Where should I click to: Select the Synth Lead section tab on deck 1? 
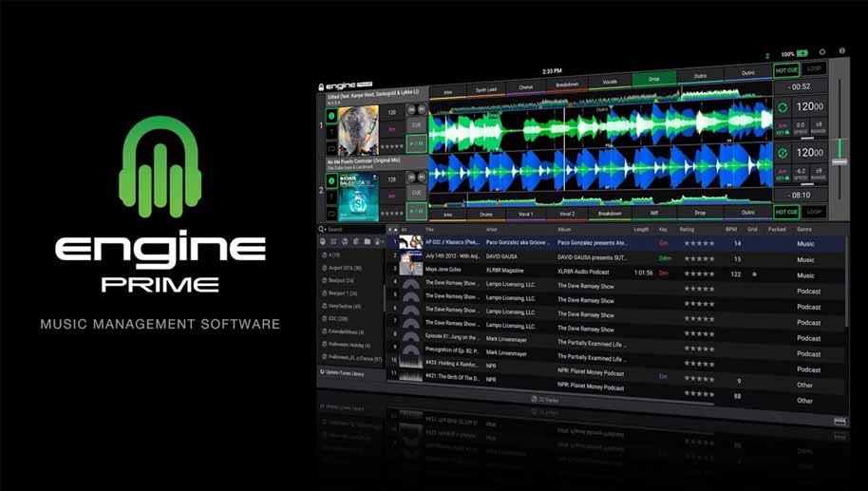(x=486, y=89)
